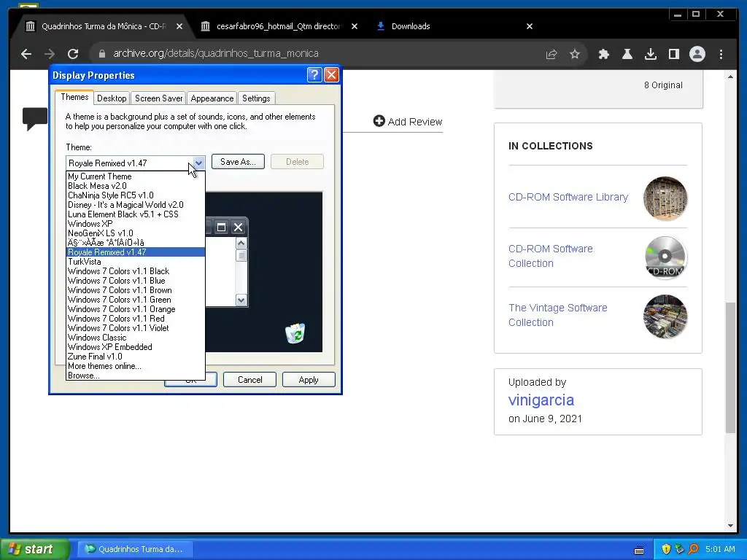
Task: Open the extensions puzzle icon
Action: click(603, 54)
